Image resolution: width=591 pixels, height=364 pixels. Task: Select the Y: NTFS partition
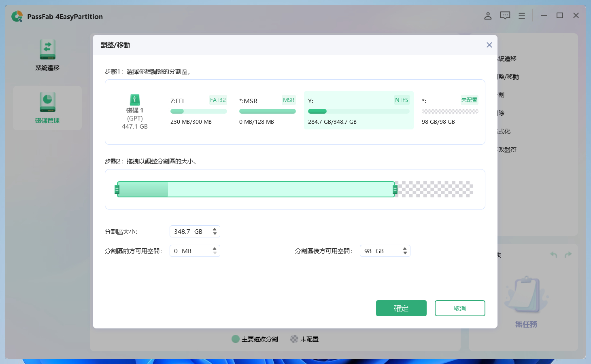coord(359,110)
